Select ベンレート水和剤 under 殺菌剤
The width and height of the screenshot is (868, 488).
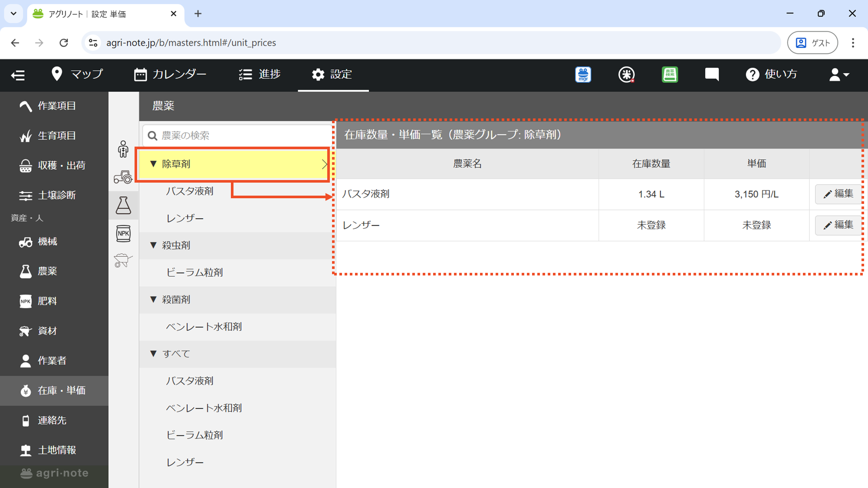[204, 327]
